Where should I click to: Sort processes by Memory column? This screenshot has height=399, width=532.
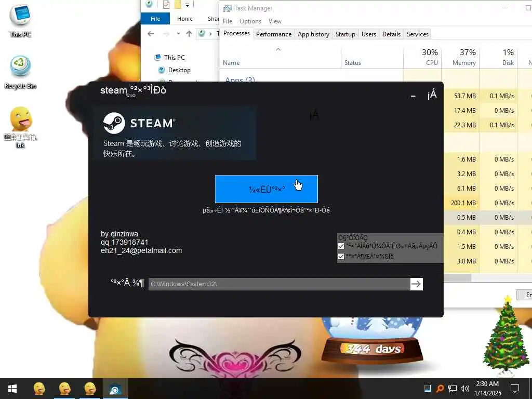(x=460, y=57)
